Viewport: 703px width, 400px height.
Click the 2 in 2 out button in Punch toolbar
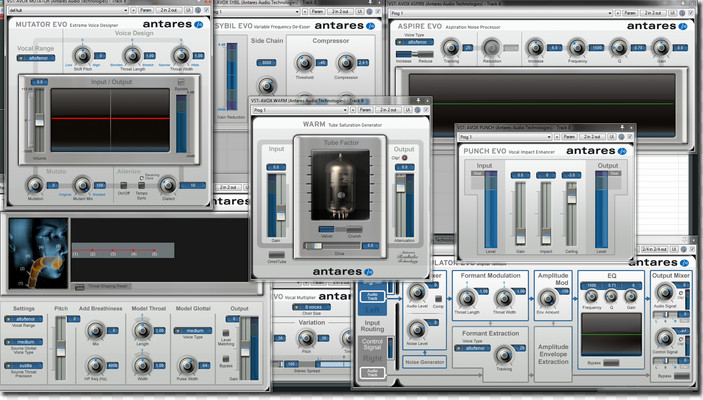(592, 137)
